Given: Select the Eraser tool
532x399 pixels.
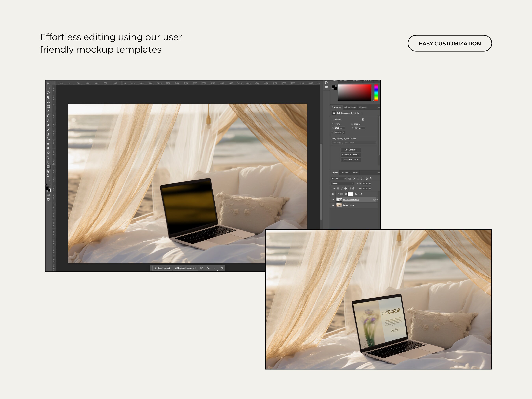Looking at the screenshot, I should point(48,134).
